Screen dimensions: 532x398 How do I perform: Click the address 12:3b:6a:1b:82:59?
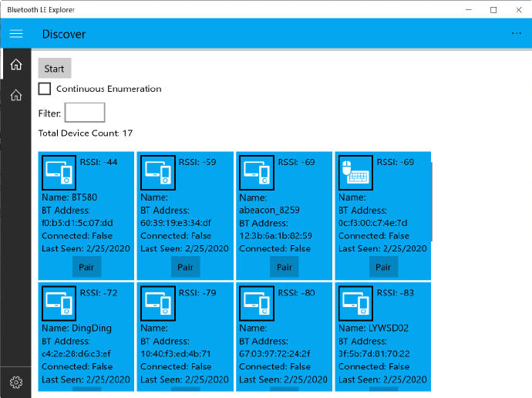(275, 236)
